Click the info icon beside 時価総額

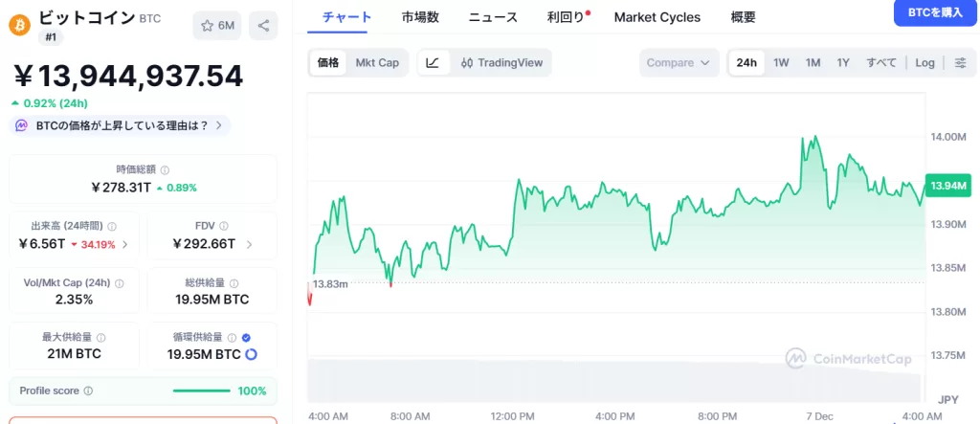tap(165, 169)
